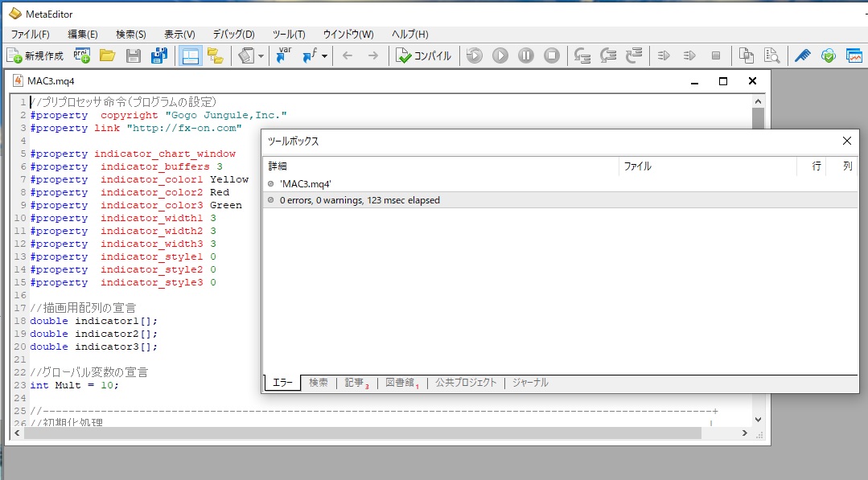Click the find in files icon
This screenshot has height=480, width=868.
[x=772, y=55]
